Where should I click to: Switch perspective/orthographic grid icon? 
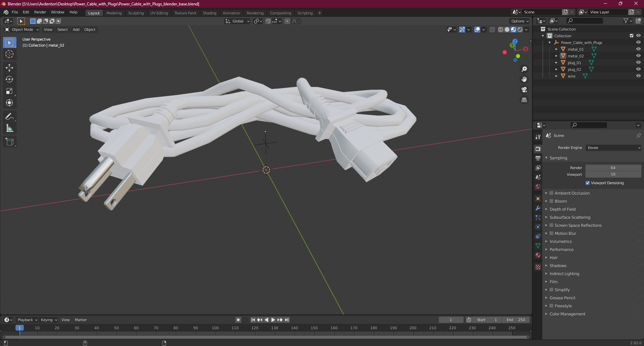coord(524,100)
